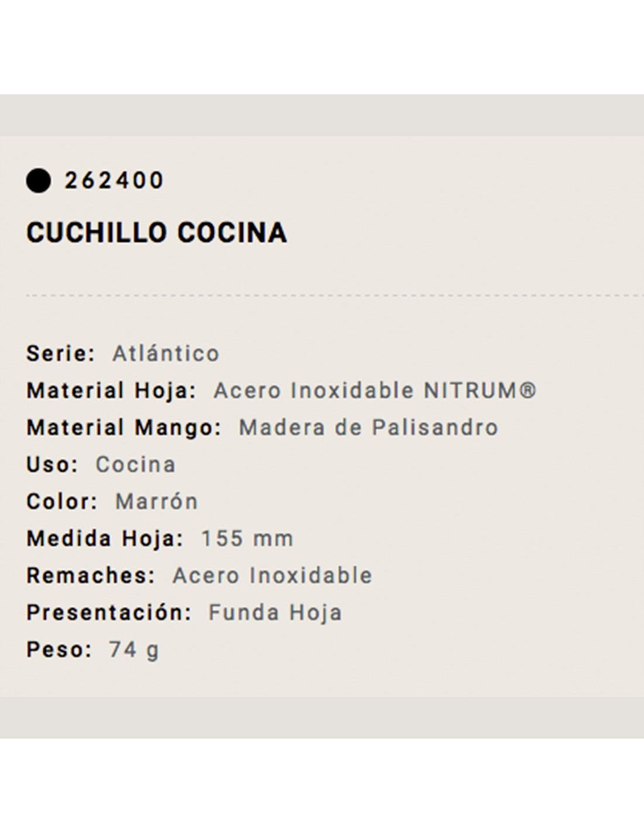Click the Medida Hoja label
The height and width of the screenshot is (833, 644).
[x=105, y=538]
